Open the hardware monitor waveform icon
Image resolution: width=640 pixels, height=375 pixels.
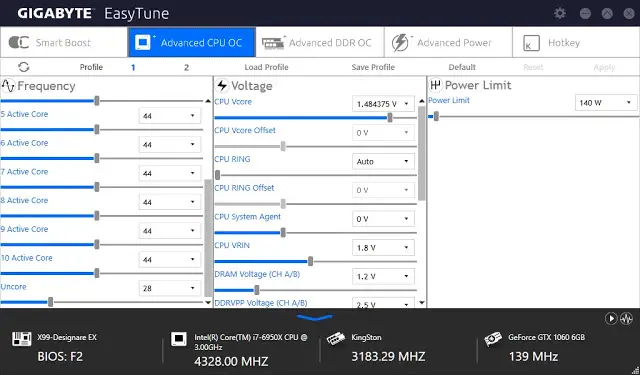click(x=627, y=318)
